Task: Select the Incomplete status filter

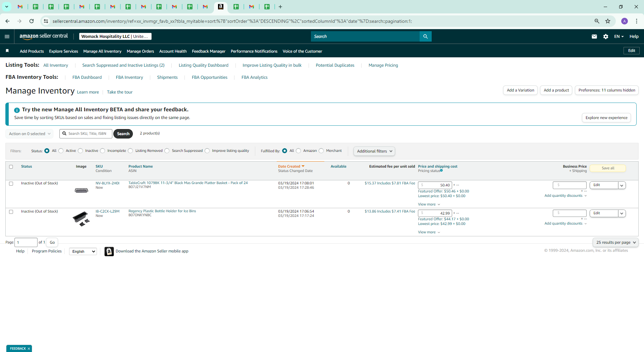Action: (x=103, y=151)
